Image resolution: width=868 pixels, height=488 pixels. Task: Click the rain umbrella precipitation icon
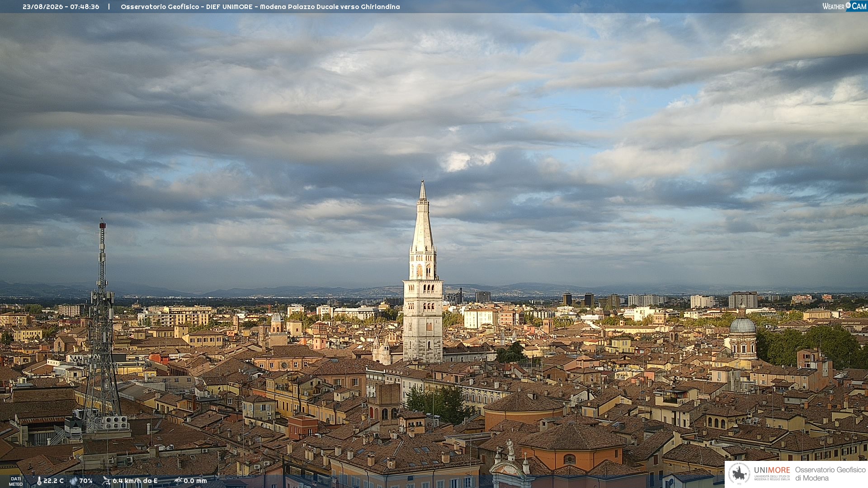coord(178,481)
